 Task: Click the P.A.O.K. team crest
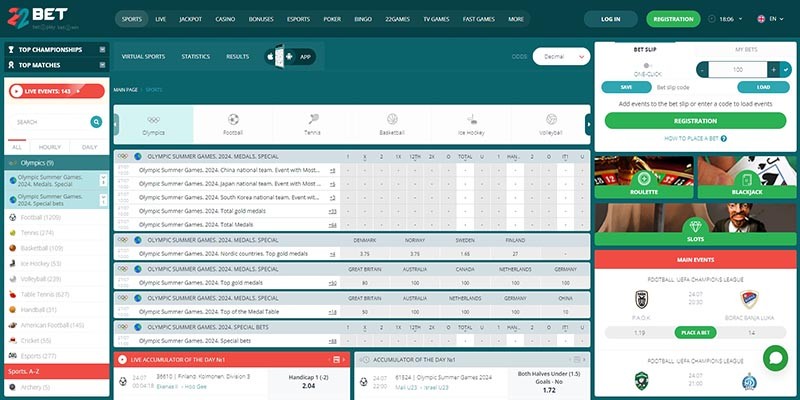coord(641,299)
